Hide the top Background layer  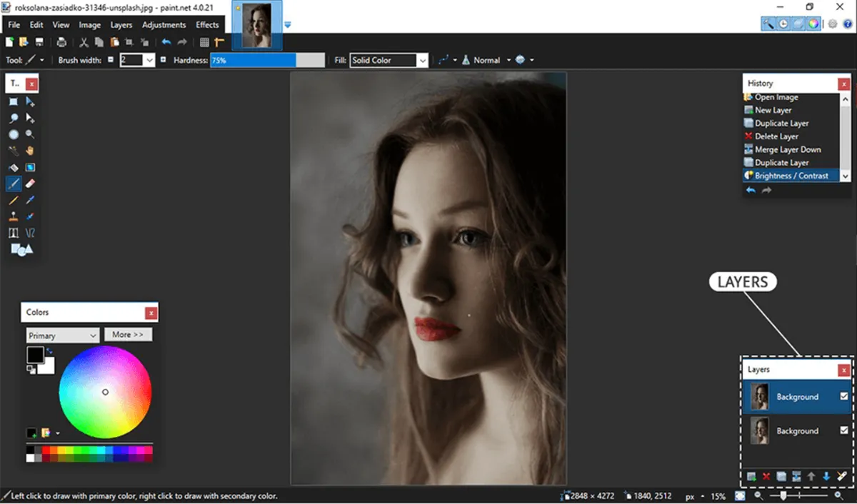[845, 397]
